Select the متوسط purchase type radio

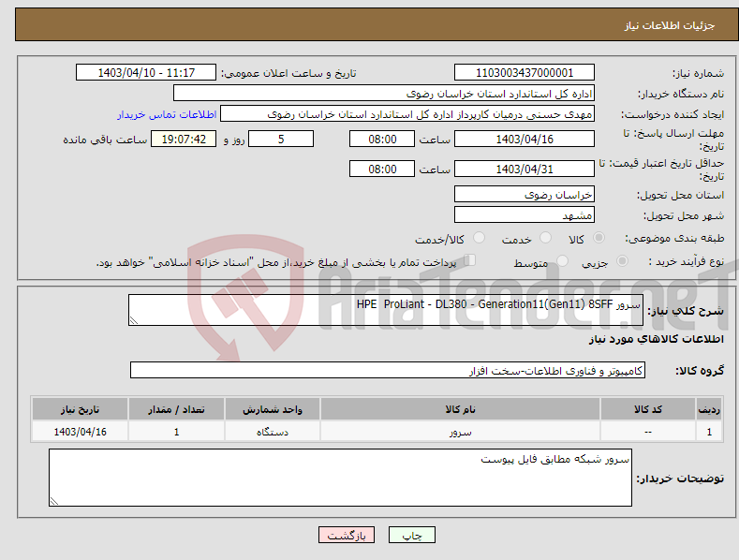562,260
